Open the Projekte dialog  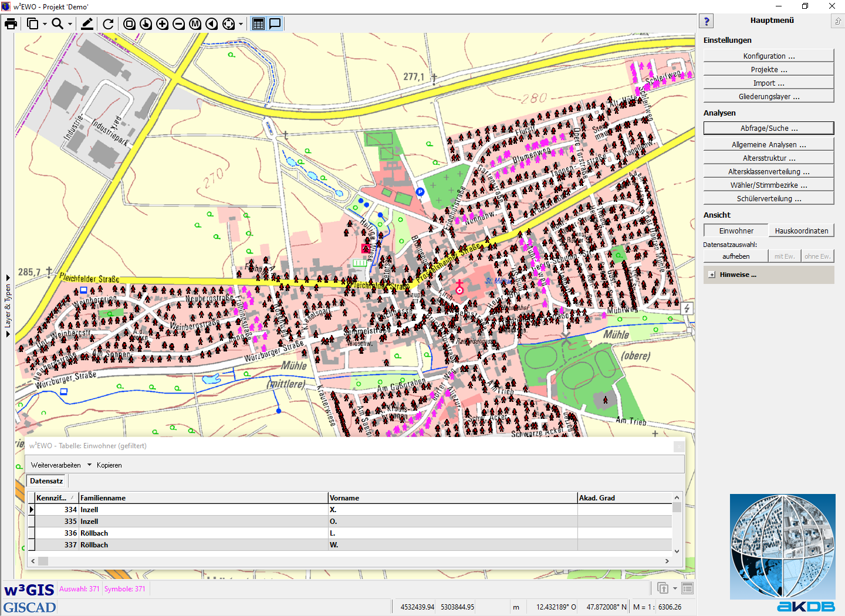769,69
